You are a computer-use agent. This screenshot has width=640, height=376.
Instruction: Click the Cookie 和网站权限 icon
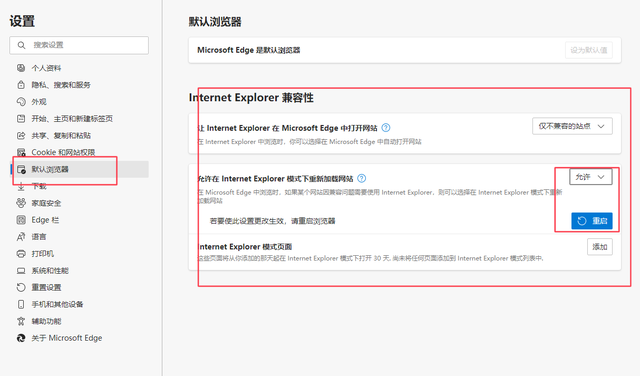click(x=21, y=152)
